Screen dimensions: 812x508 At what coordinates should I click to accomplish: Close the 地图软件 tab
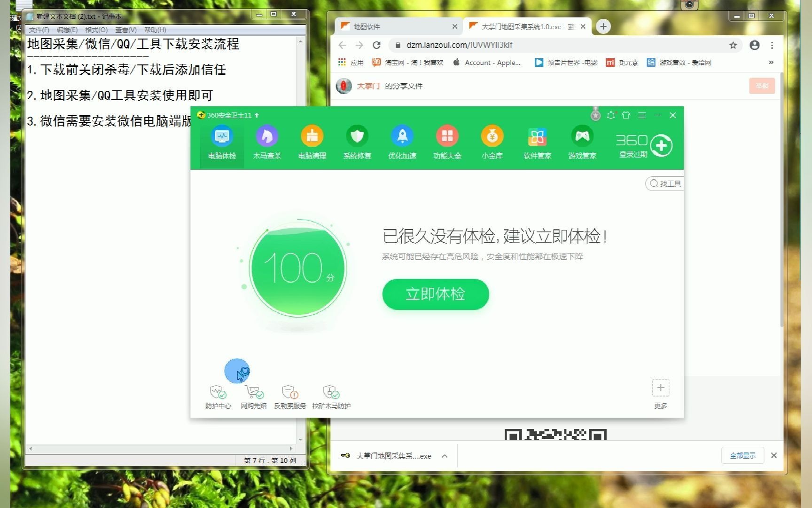(454, 26)
